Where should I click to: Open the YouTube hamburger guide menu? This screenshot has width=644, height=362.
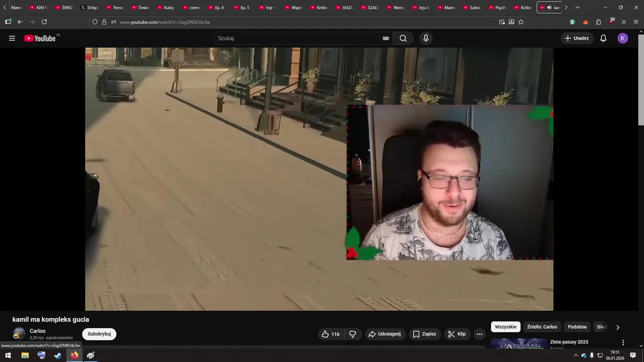click(12, 38)
